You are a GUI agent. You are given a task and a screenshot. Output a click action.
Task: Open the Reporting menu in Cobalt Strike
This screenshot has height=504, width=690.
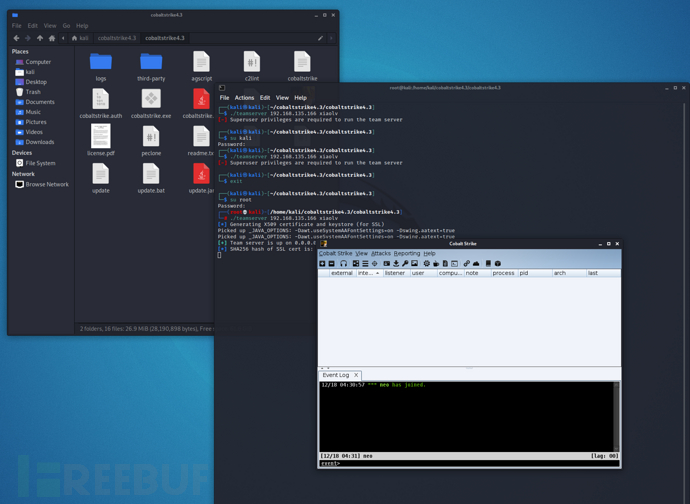[x=407, y=254]
